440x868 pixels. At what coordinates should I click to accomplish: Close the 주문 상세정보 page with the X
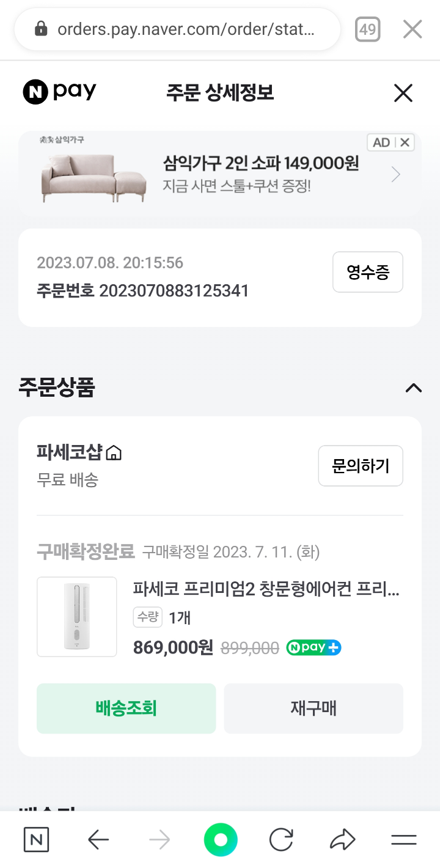[x=403, y=93]
